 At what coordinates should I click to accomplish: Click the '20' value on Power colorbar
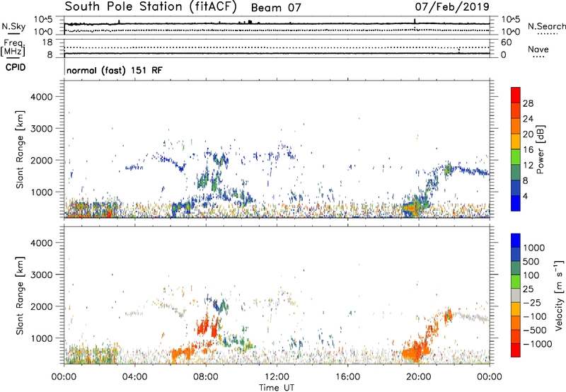528,134
